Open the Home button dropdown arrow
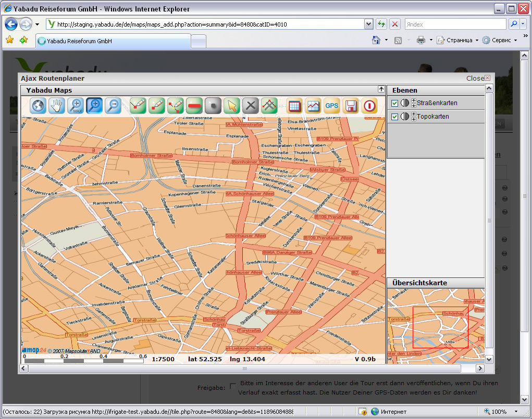 point(386,40)
